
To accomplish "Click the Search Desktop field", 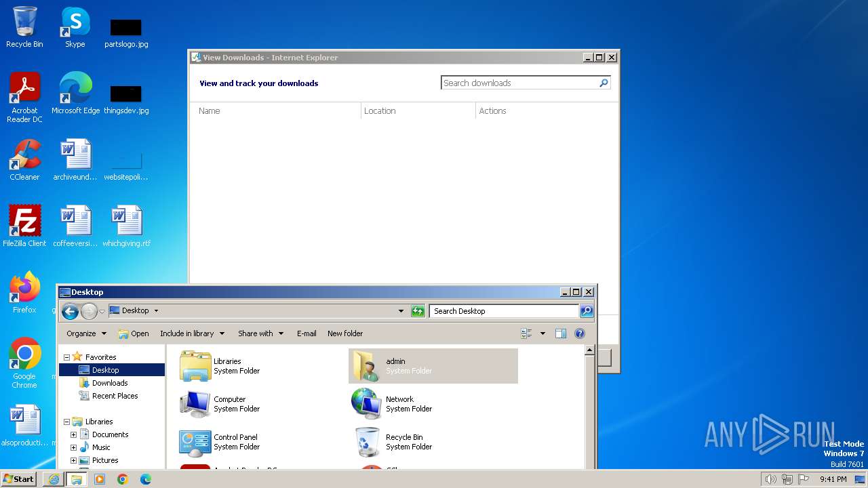I will click(504, 311).
